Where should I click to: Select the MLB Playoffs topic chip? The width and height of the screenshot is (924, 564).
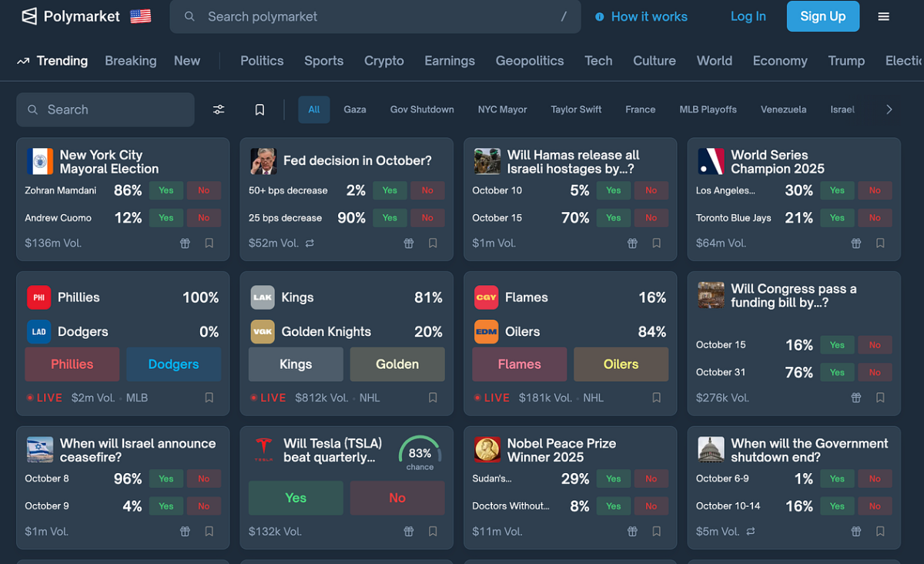pyautogui.click(x=708, y=109)
